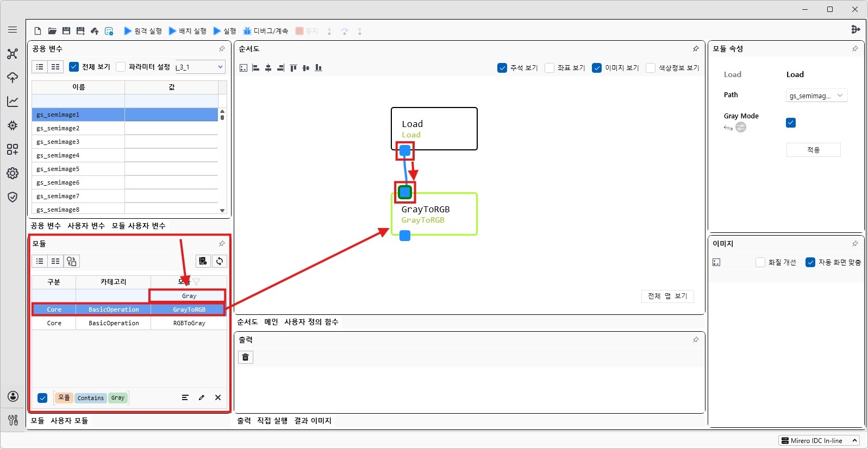Image resolution: width=868 pixels, height=449 pixels.
Task: Click the refresh icon in the module panel
Action: pos(220,261)
